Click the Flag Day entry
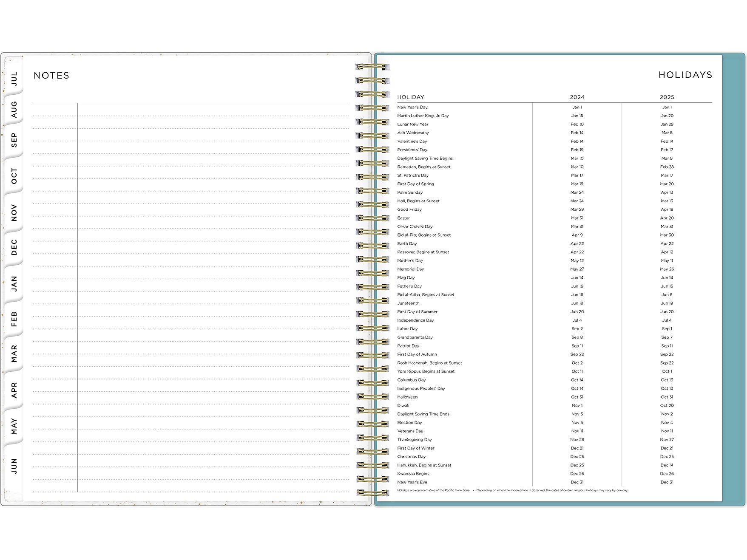 406,277
